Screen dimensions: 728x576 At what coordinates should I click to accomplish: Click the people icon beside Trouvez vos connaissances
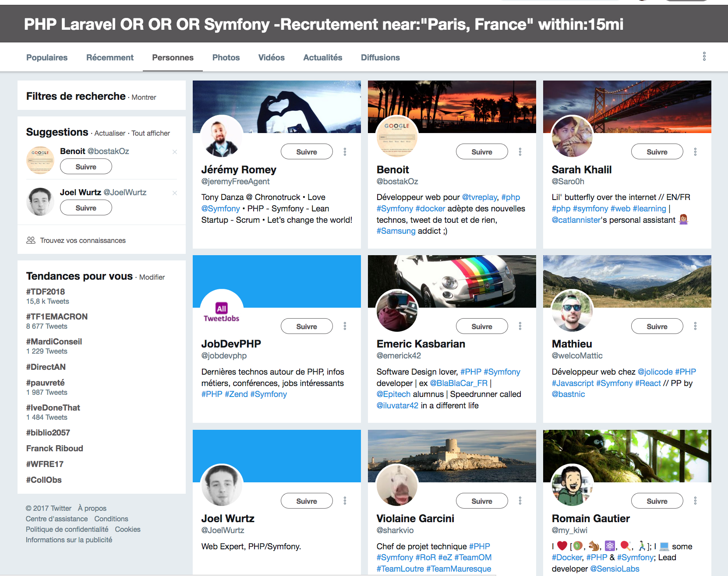tap(31, 240)
